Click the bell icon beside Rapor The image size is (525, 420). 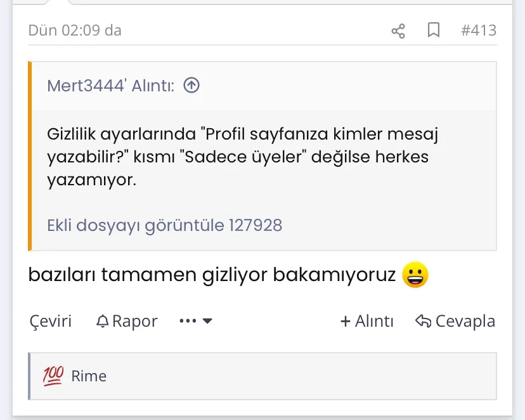(102, 322)
